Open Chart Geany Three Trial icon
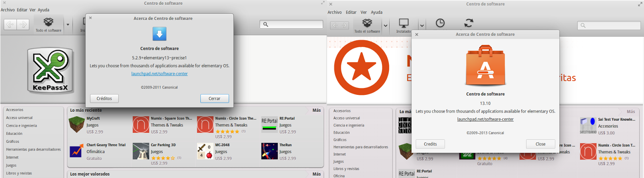 click(x=76, y=151)
